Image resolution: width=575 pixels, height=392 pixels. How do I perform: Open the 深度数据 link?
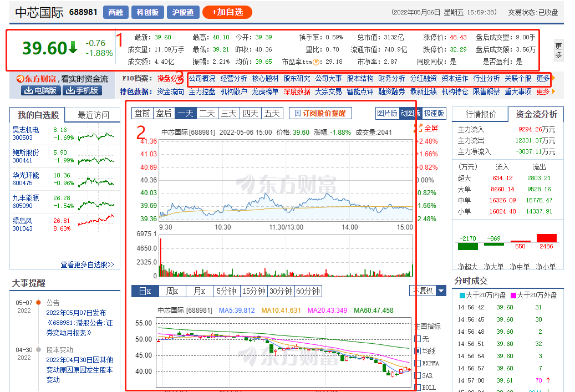coord(297,91)
